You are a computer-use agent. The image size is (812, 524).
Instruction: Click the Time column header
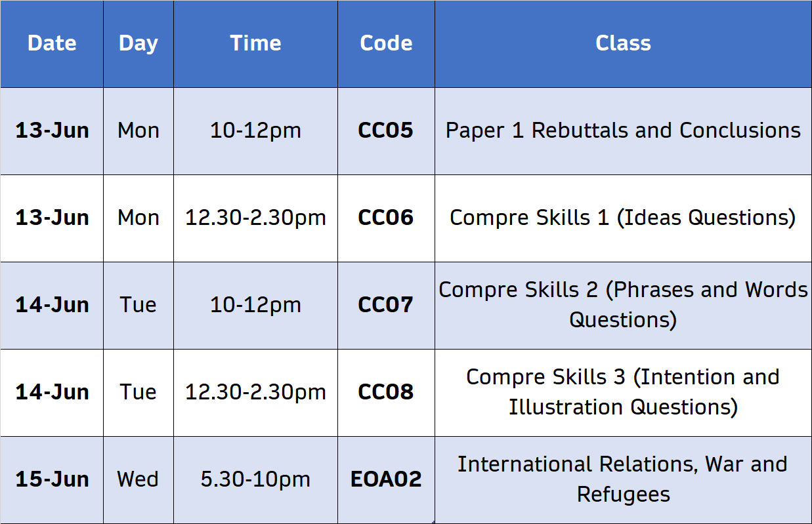coord(255,43)
